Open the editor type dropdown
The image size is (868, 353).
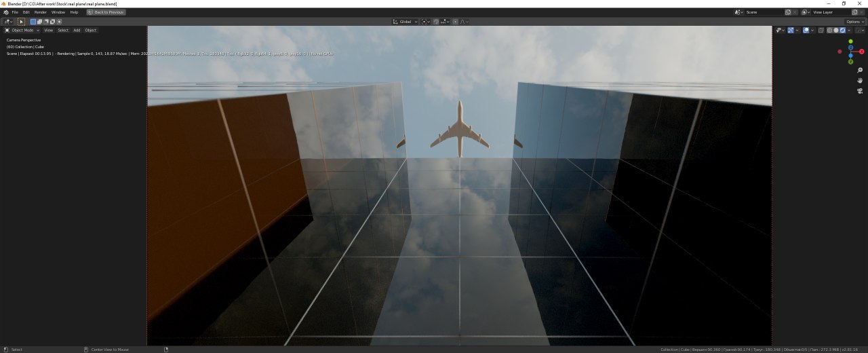tap(8, 22)
